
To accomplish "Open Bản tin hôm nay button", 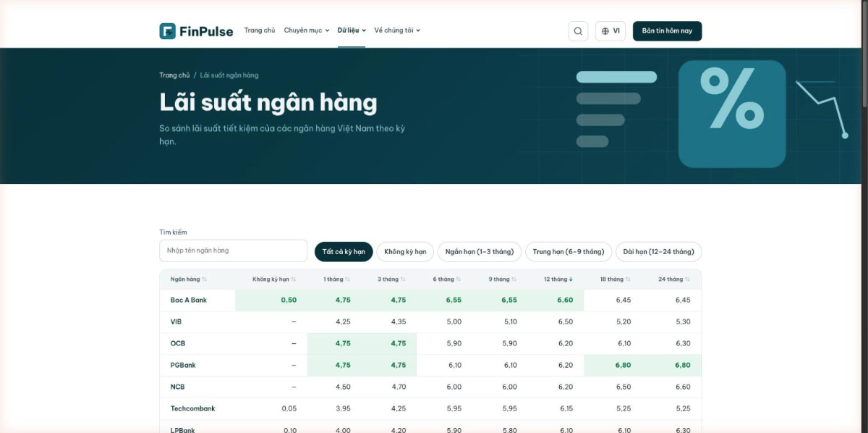I will [667, 31].
